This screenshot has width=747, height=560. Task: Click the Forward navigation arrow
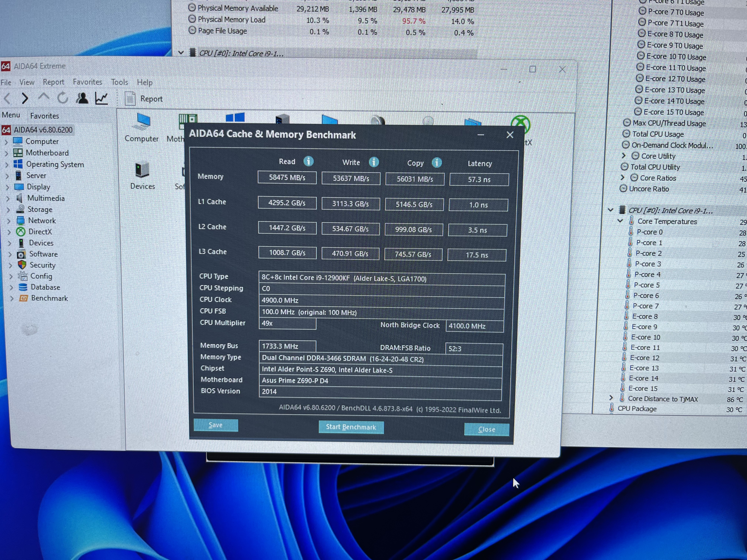click(25, 98)
